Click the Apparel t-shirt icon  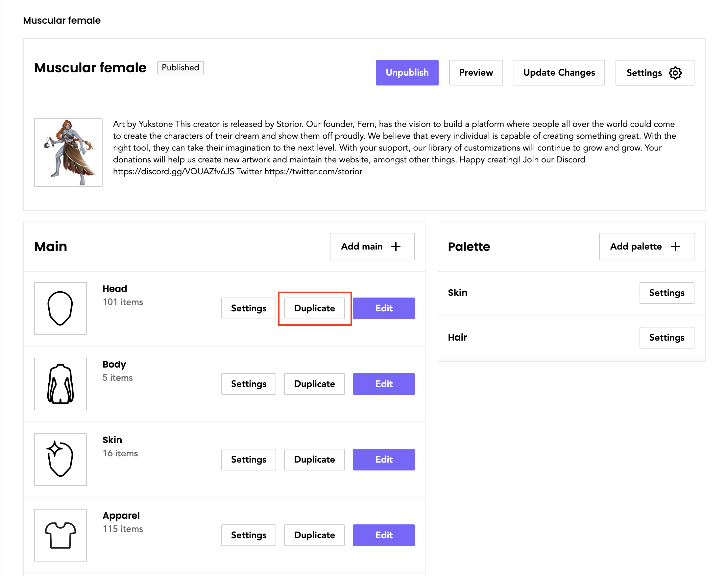tap(61, 535)
